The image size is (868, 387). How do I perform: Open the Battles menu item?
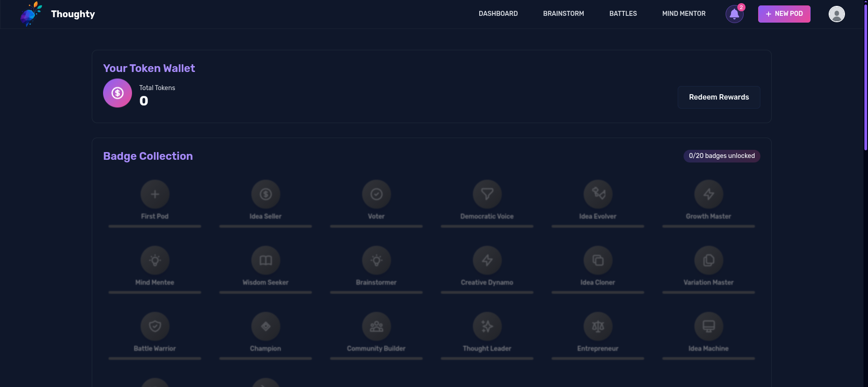pos(623,14)
